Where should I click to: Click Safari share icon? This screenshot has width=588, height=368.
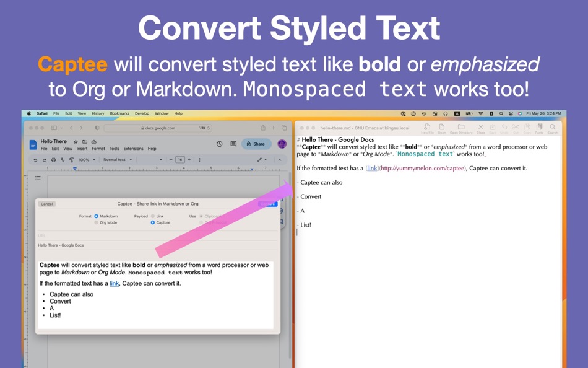(x=263, y=128)
